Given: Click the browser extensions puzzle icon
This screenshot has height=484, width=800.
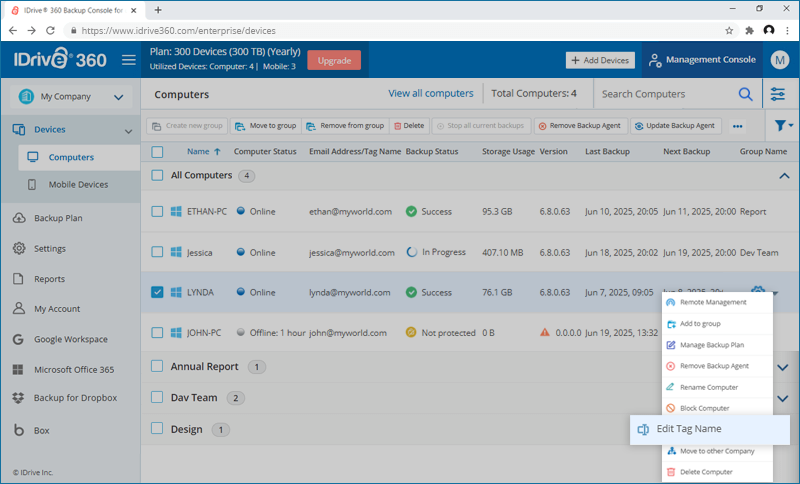Looking at the screenshot, I should coord(749,31).
